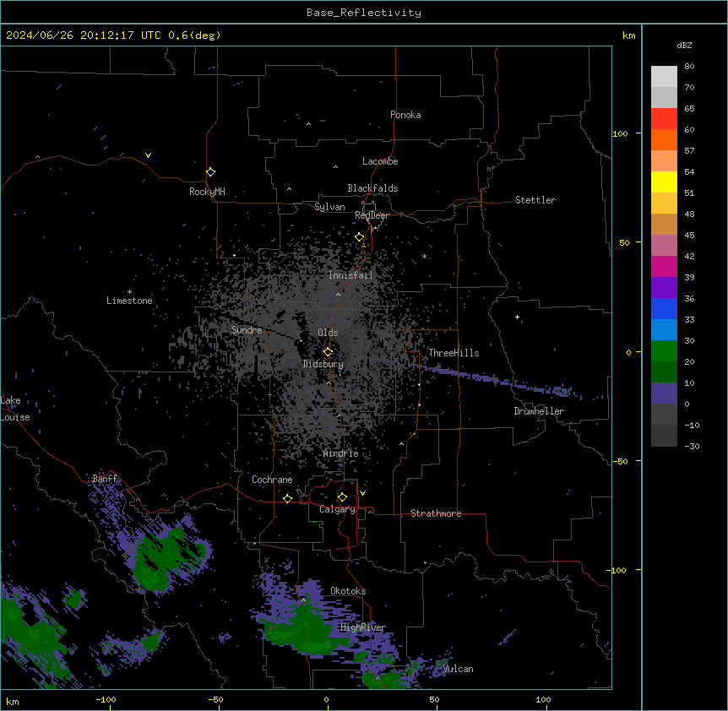728x711 pixels.
Task: Pick the red 65-60 dBZ legend swatch
Action: pyautogui.click(x=664, y=119)
